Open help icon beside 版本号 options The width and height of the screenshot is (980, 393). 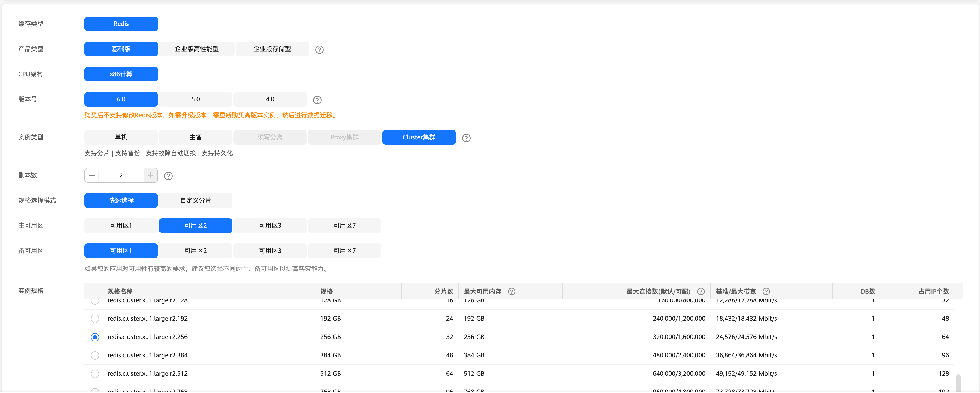317,100
